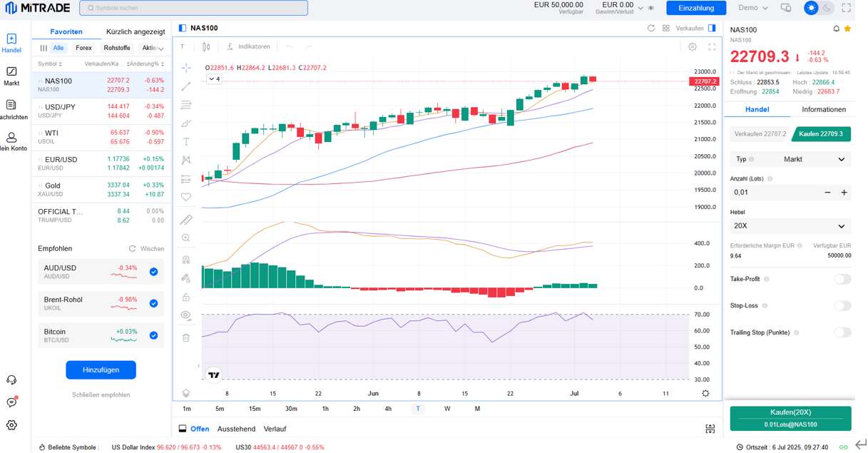Open the candlestick chart type selector
This screenshot has width=868, height=453.
[206, 46]
